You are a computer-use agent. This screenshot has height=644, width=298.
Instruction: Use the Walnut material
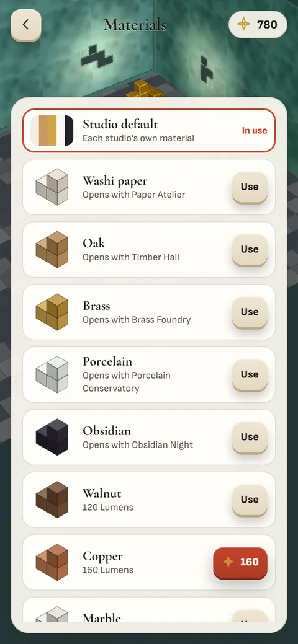coord(250,500)
